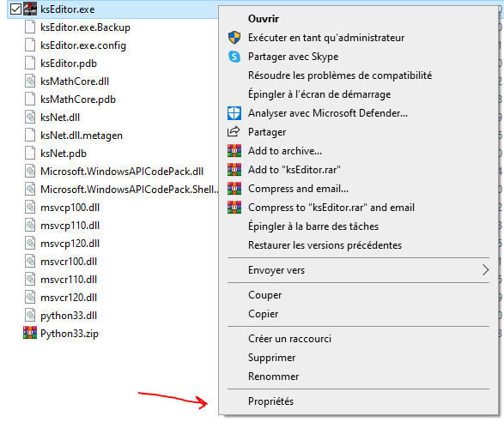Choose Épingler à l'écran de démarrage

tap(319, 94)
